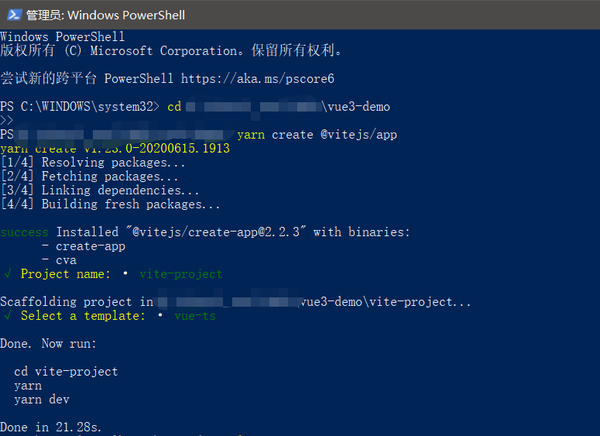Click the "- cva" binary entry

[x=60, y=260]
